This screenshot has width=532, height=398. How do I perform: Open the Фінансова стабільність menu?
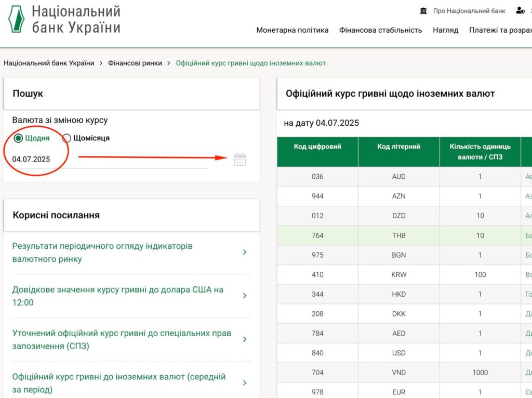tap(380, 30)
